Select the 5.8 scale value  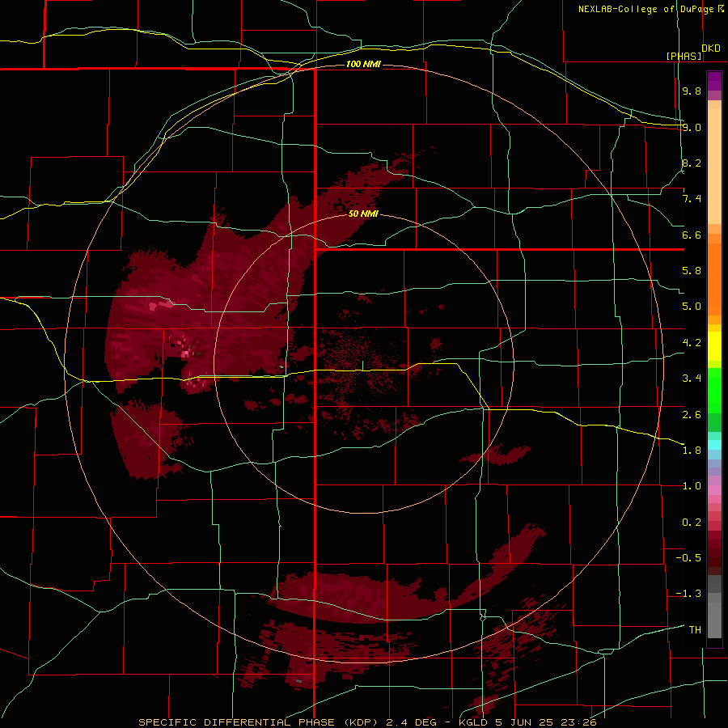[x=692, y=271]
